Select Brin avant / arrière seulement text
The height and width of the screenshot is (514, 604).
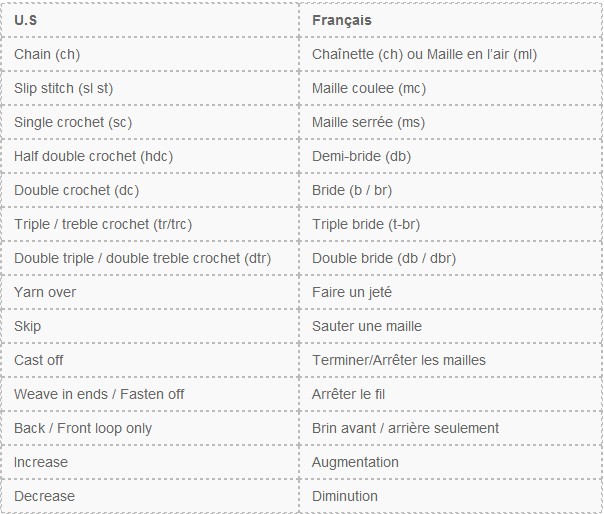coord(405,428)
